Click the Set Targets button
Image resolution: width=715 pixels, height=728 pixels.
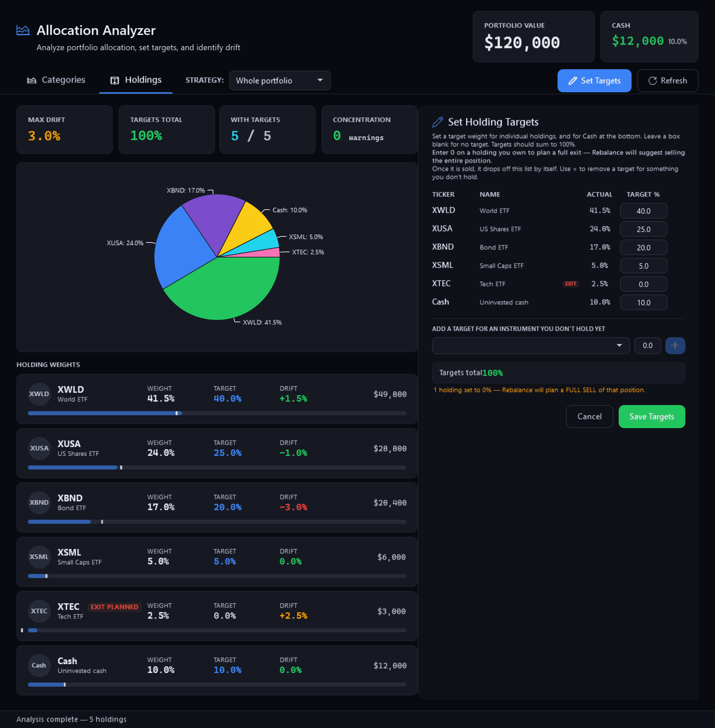(x=594, y=80)
